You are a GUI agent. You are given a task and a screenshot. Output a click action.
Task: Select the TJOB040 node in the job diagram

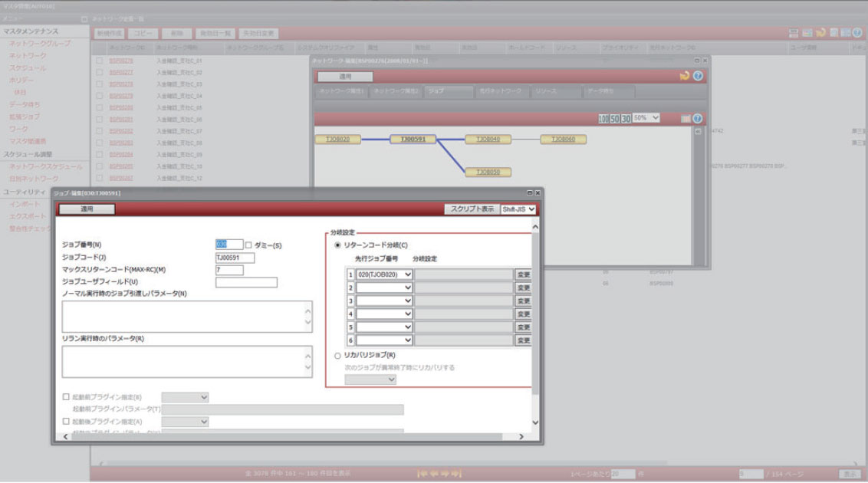[x=488, y=140]
